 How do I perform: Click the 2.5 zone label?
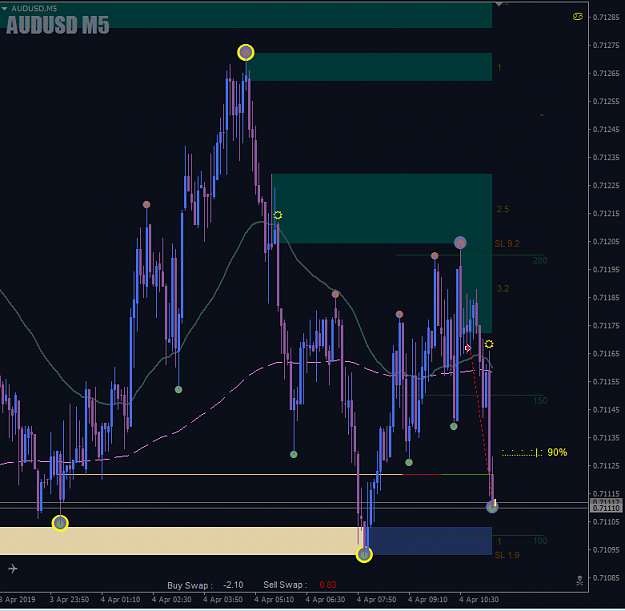pyautogui.click(x=503, y=209)
